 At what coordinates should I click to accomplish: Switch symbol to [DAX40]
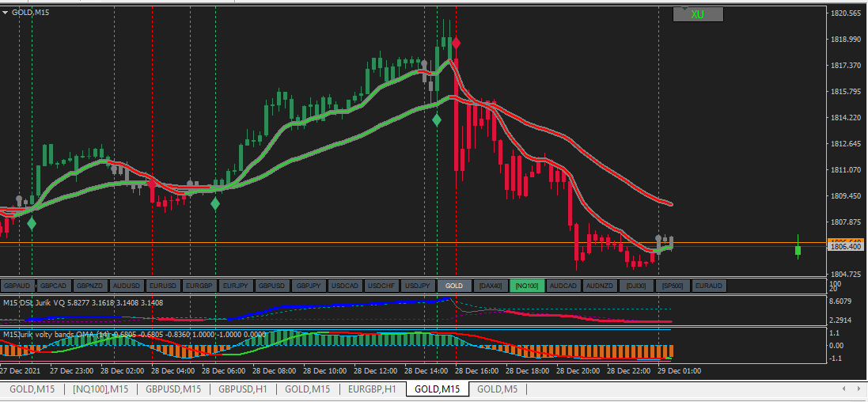pyautogui.click(x=491, y=286)
